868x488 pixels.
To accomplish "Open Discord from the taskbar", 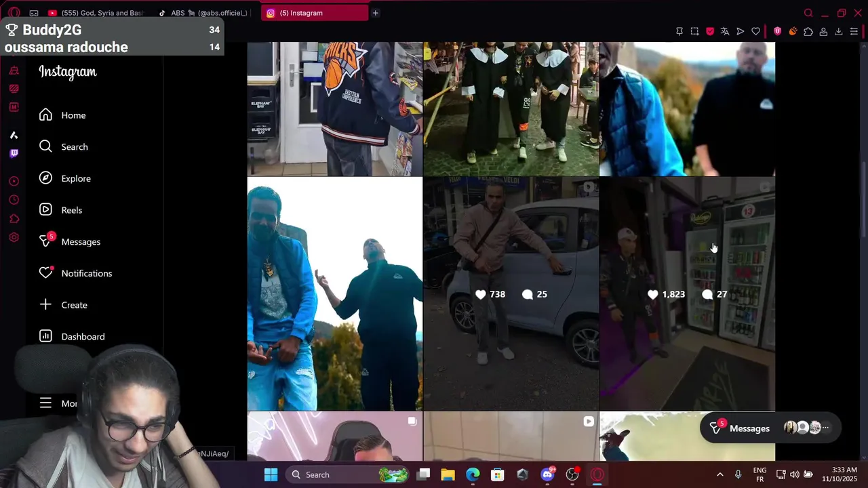I will (x=547, y=474).
